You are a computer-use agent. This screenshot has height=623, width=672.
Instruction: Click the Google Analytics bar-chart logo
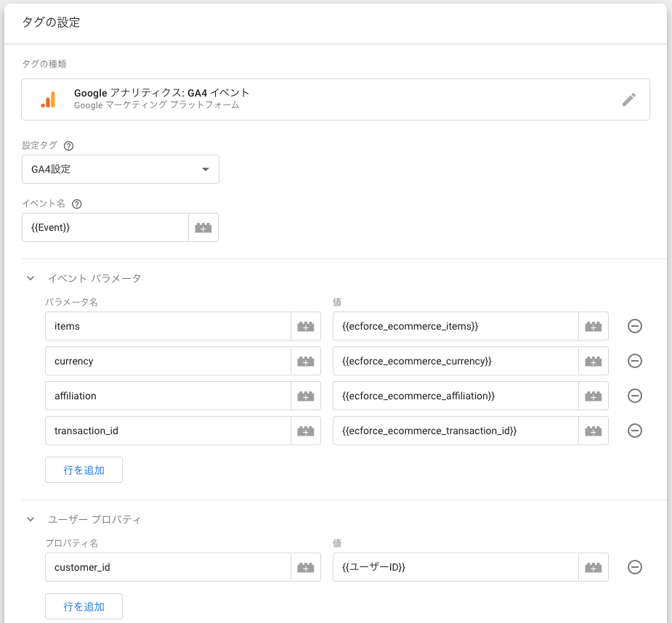coord(49,99)
